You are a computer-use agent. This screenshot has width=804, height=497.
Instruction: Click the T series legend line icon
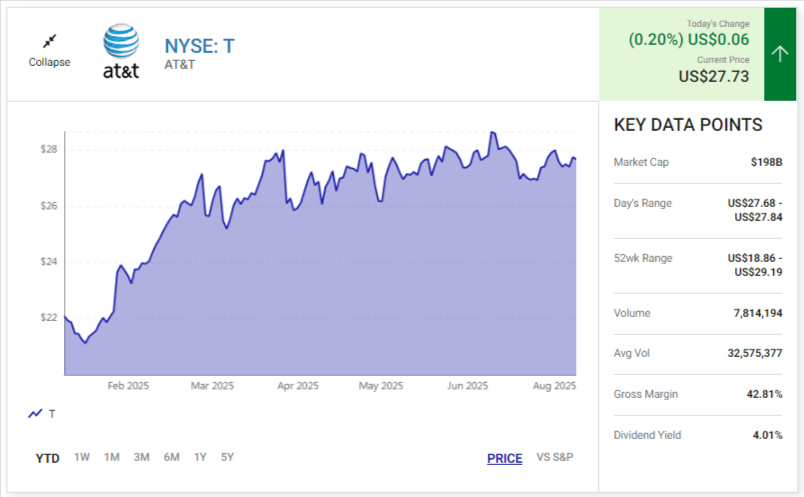pyautogui.click(x=36, y=413)
